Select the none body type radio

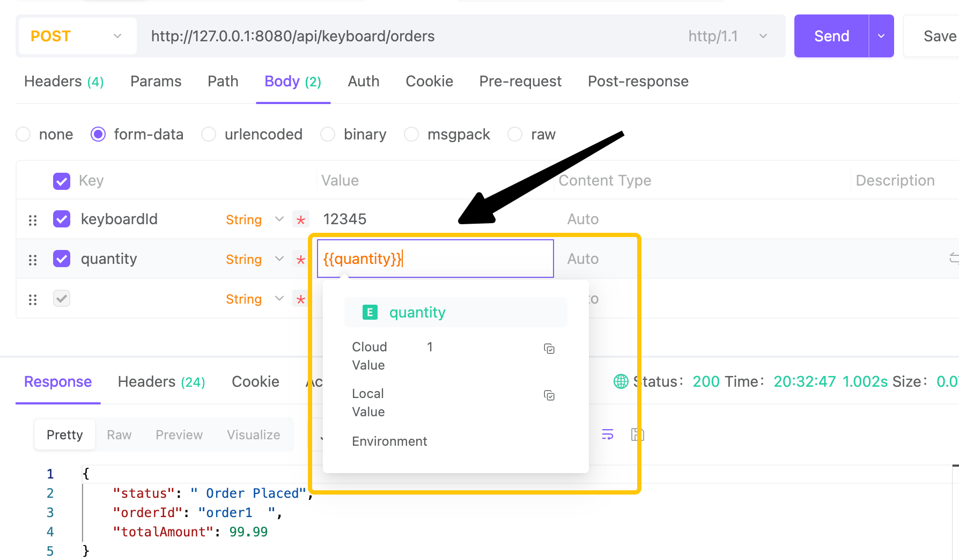click(23, 134)
